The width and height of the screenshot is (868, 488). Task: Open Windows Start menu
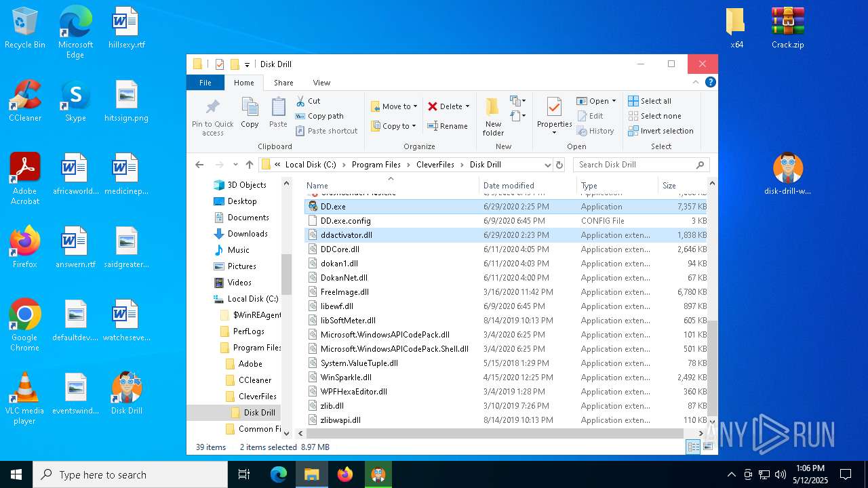click(x=16, y=474)
